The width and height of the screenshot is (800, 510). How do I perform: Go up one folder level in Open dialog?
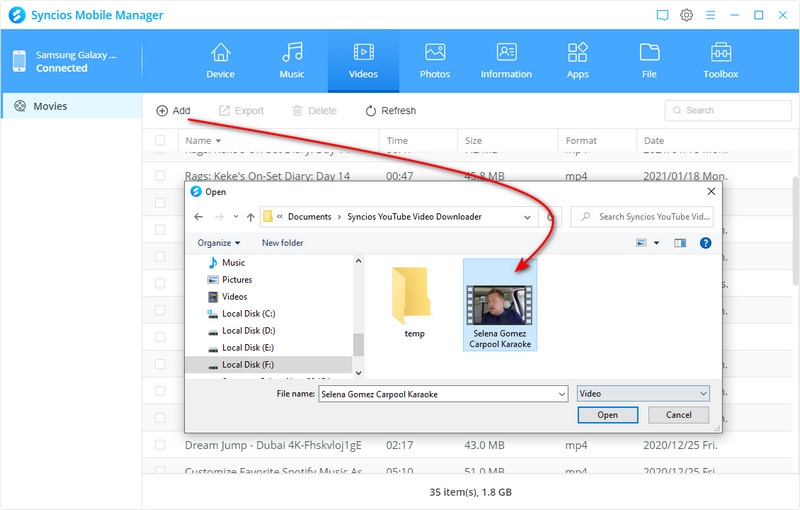(251, 217)
